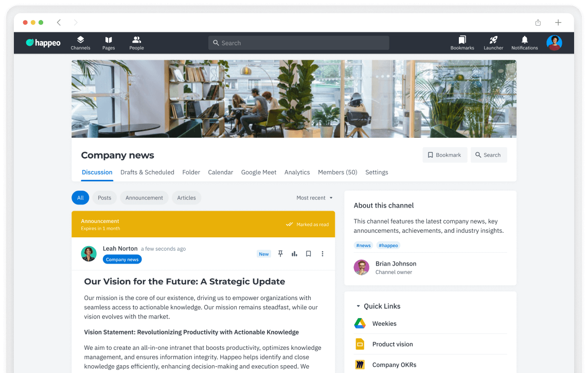The image size is (588, 373).
Task: Toggle the Marked as read indicator
Action: point(307,225)
